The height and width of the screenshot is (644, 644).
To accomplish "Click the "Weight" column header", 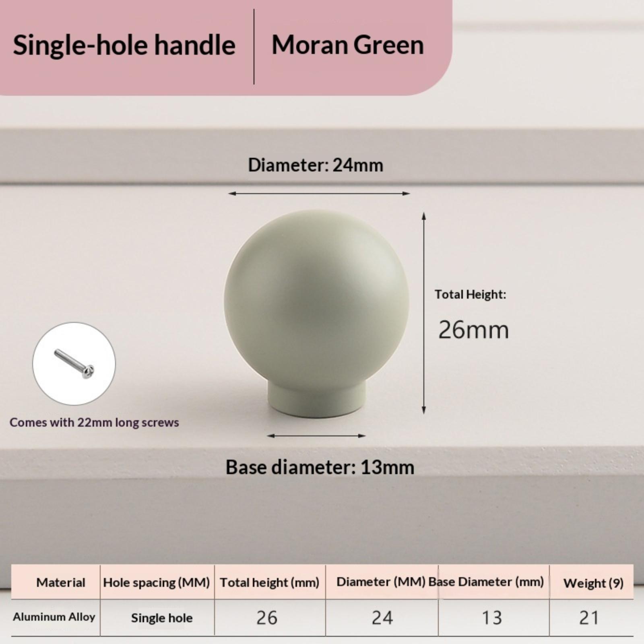I will pyautogui.click(x=593, y=583).
